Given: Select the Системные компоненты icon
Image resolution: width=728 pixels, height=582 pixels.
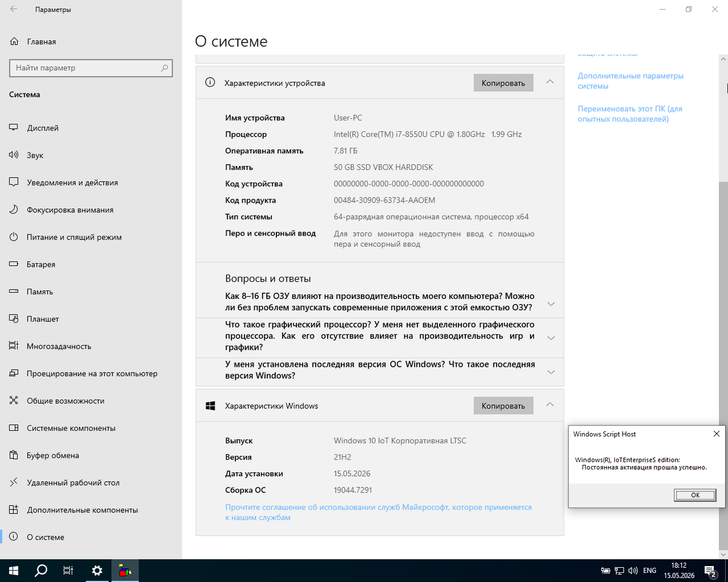Looking at the screenshot, I should coord(14,428).
